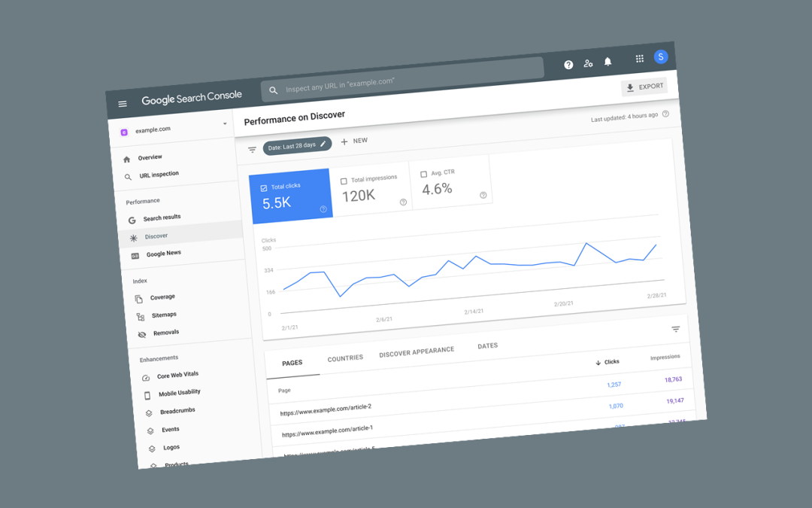Screen dimensions: 812x508
Task: Edit the Date: Last 28 days chip
Action: point(297,146)
